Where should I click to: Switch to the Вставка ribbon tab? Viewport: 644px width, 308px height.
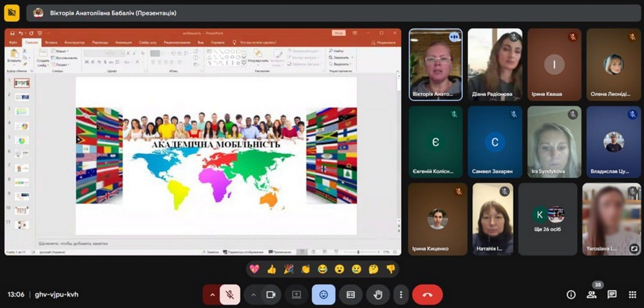coord(51,42)
